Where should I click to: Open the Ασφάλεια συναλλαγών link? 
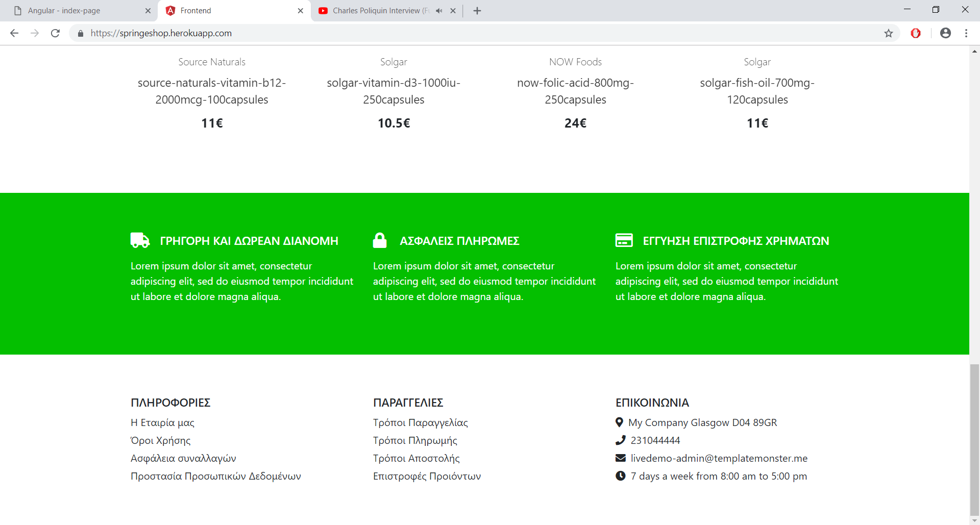click(x=183, y=458)
